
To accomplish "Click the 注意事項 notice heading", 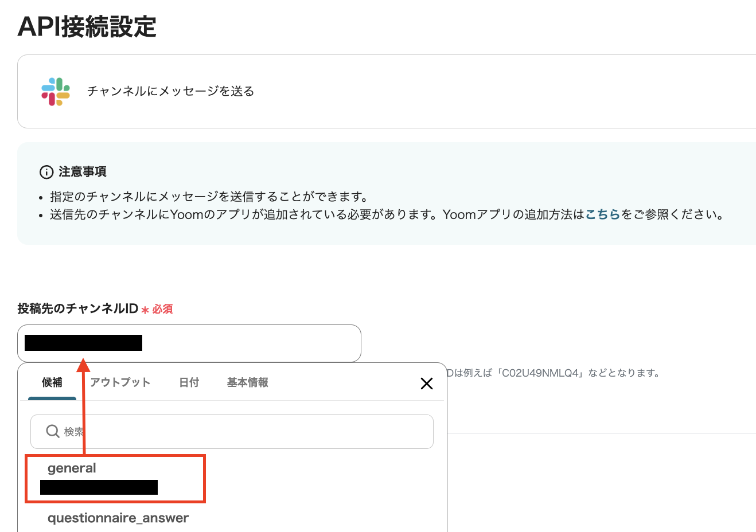I will click(x=83, y=171).
